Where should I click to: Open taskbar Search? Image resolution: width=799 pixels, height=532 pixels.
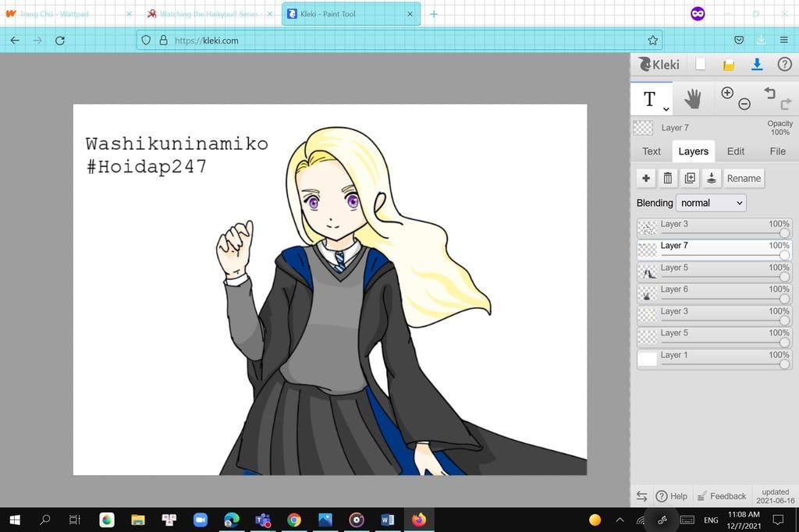pyautogui.click(x=44, y=520)
